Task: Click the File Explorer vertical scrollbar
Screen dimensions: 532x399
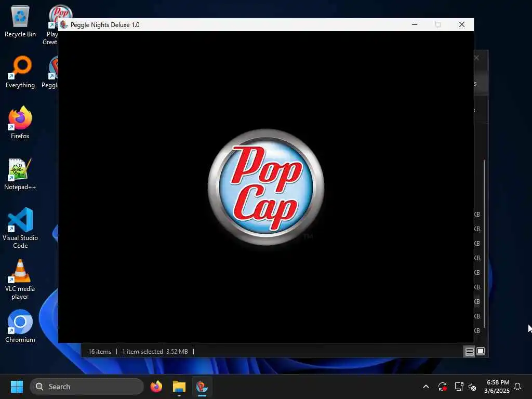Action: (x=484, y=244)
